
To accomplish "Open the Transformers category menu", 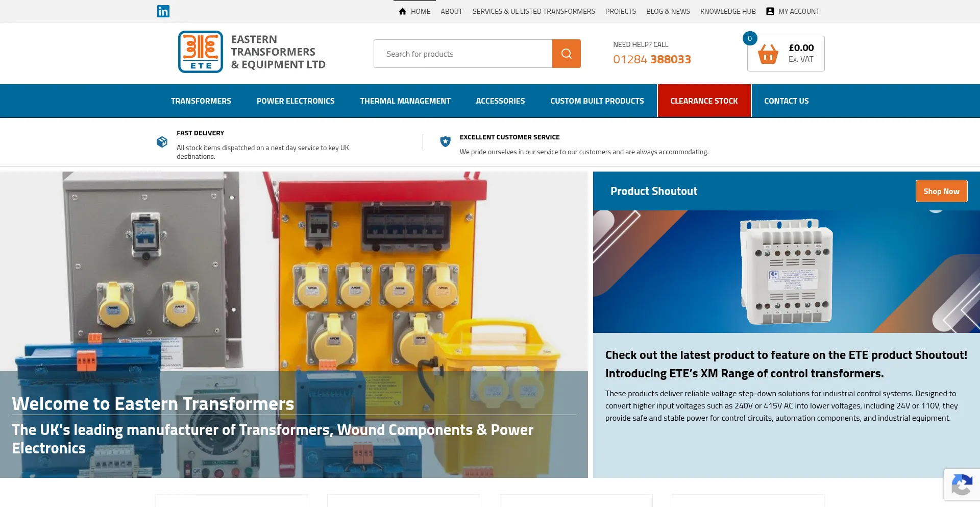I will click(201, 101).
